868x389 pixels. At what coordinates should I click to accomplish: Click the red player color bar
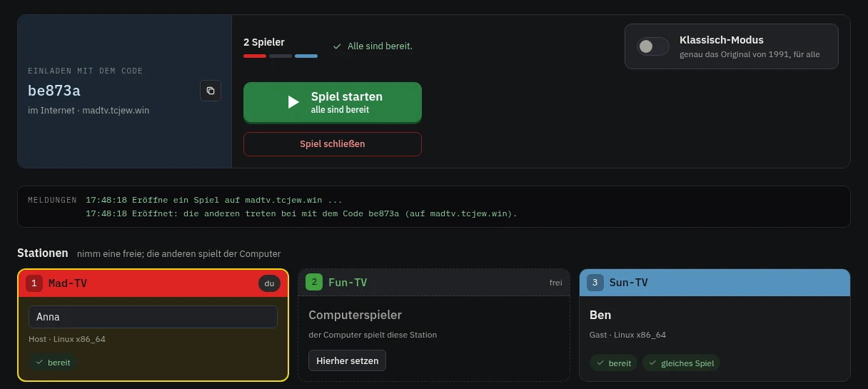tap(255, 56)
